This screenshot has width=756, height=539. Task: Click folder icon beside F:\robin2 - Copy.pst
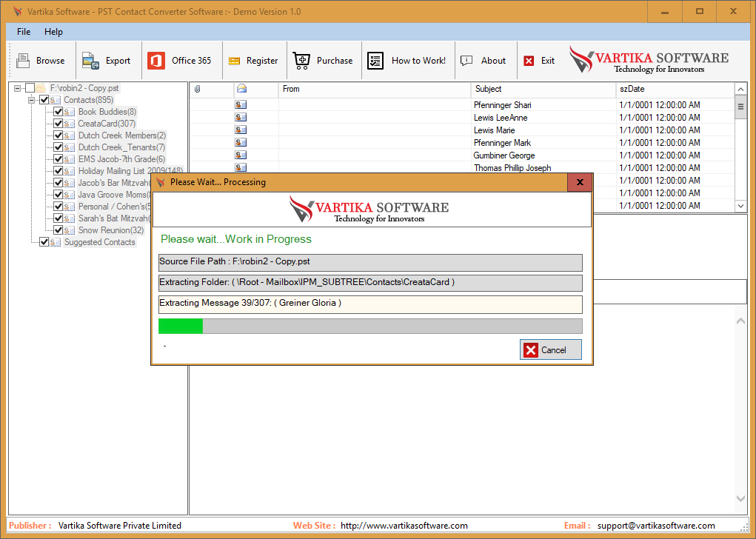[x=41, y=88]
